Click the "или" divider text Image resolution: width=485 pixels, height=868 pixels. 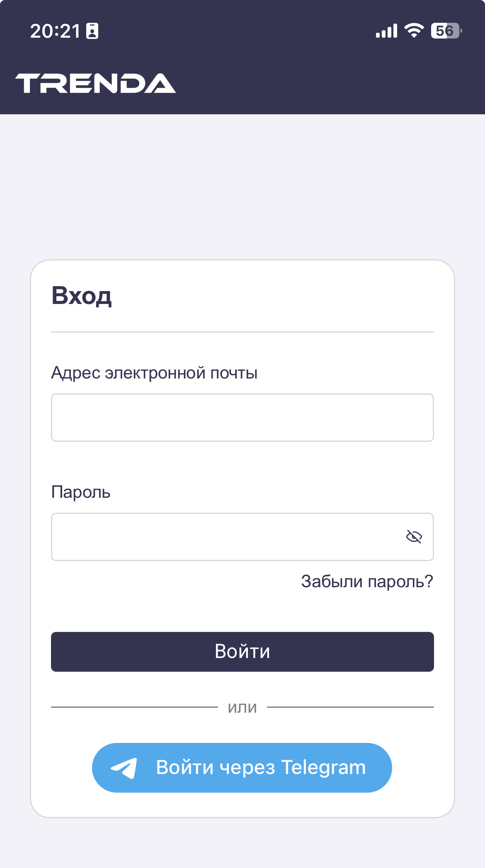pyautogui.click(x=243, y=707)
